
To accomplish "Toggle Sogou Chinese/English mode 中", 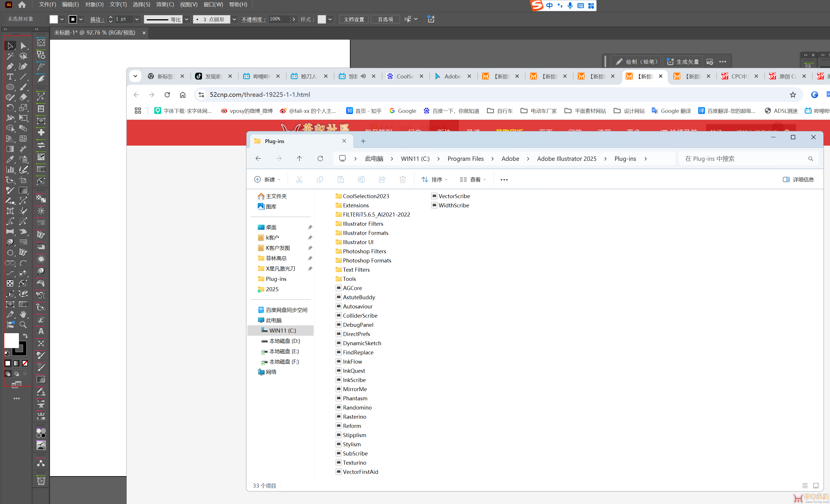I will (x=549, y=5).
